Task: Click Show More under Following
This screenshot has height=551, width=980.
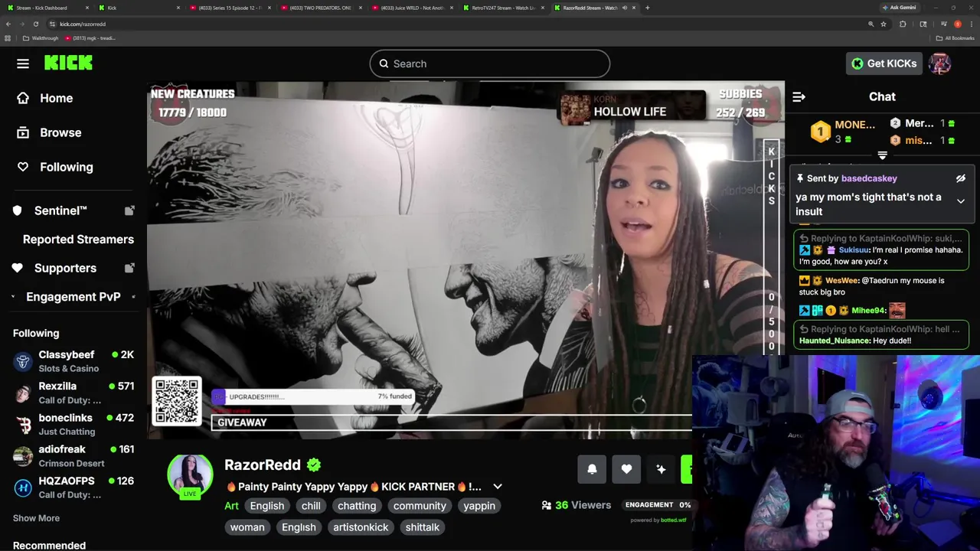Action: 36,518
